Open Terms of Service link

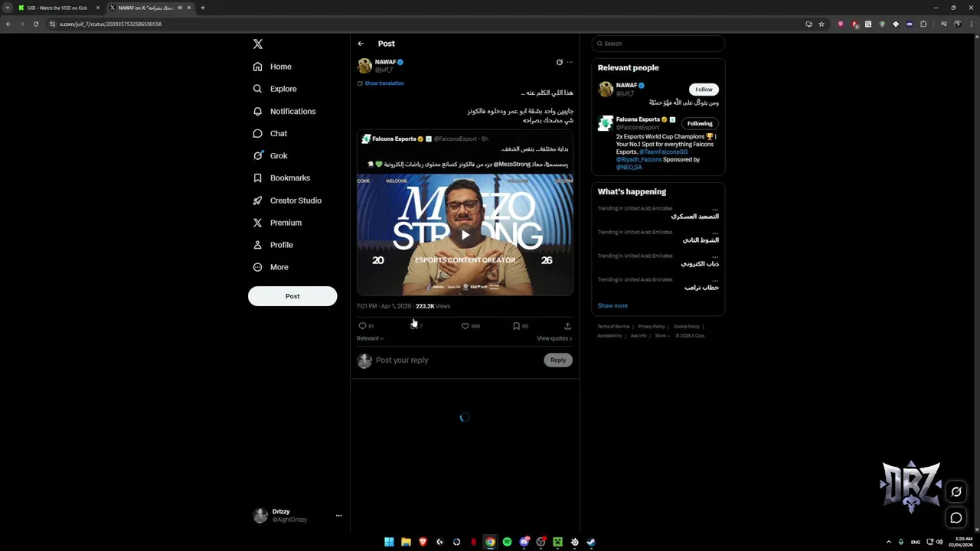pos(613,327)
